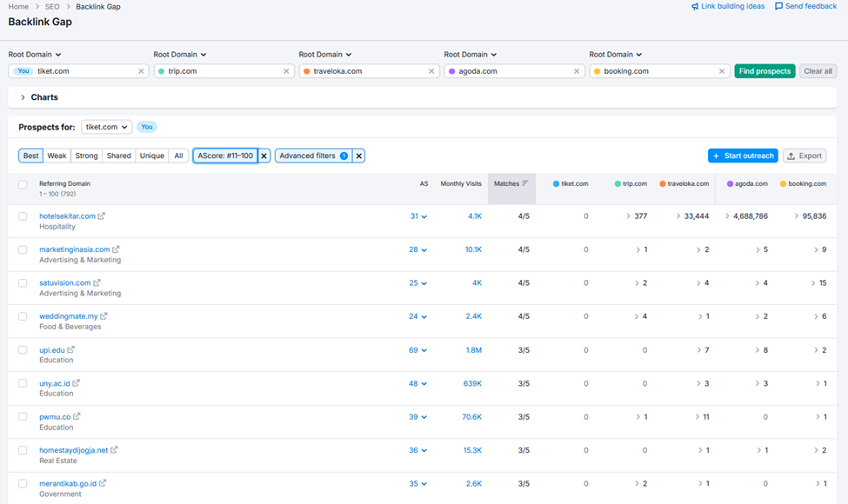Open Root Domain dropdown above booking.com
This screenshot has width=848, height=504.
tap(616, 55)
